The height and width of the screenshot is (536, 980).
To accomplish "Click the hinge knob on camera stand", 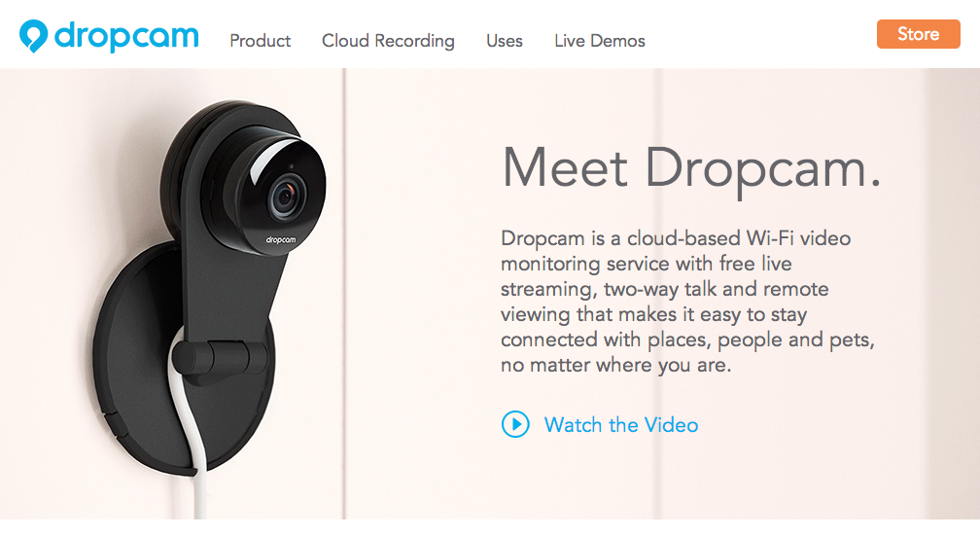I will pos(220,358).
